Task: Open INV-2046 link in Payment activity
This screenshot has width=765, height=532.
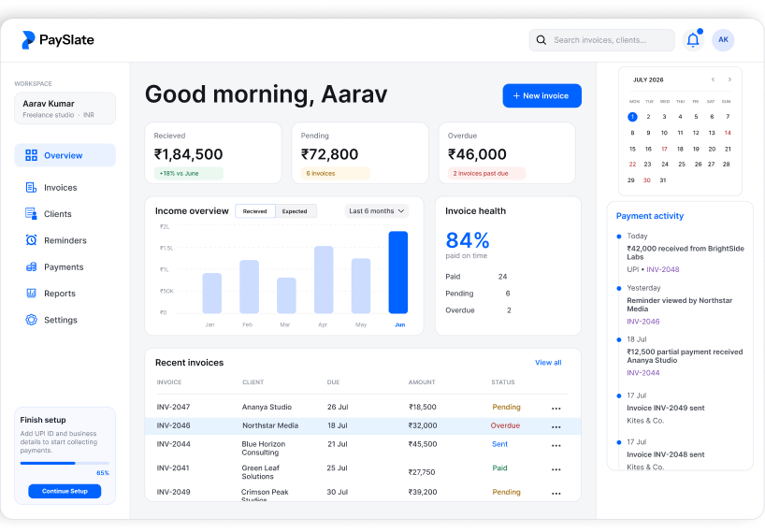Action: (643, 322)
